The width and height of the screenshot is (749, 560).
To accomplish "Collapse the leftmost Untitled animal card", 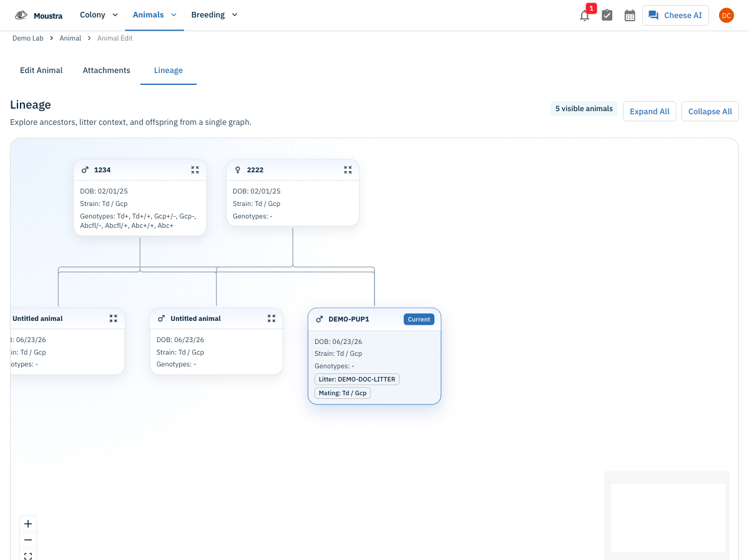I will [113, 318].
